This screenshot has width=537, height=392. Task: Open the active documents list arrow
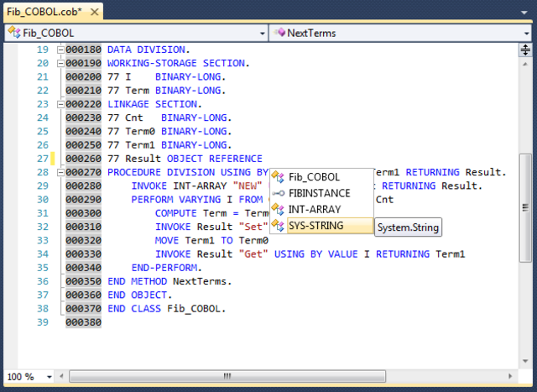pos(524,13)
